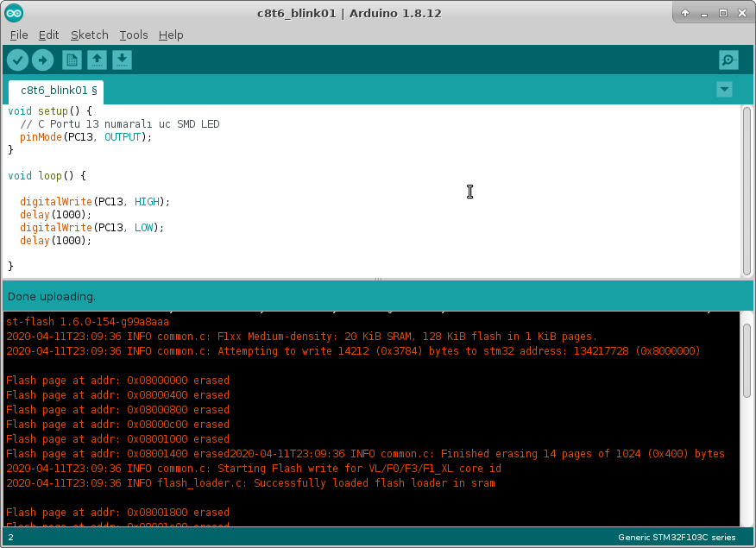Click console line 0x08001800 erased
Viewport: 756px width, 548px height.
coord(117,512)
